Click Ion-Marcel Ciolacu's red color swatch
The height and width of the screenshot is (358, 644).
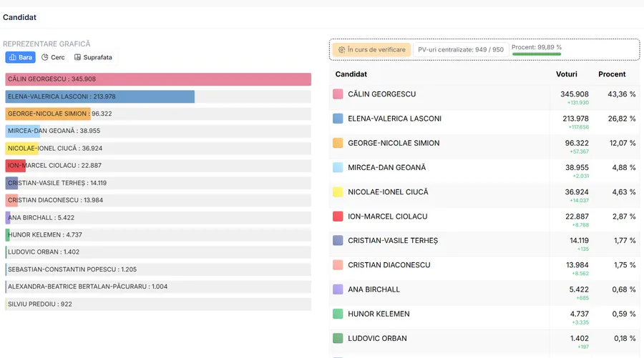click(x=338, y=217)
